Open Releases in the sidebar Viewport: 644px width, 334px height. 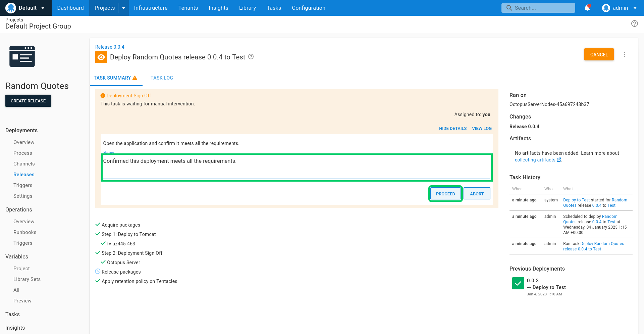(x=24, y=175)
